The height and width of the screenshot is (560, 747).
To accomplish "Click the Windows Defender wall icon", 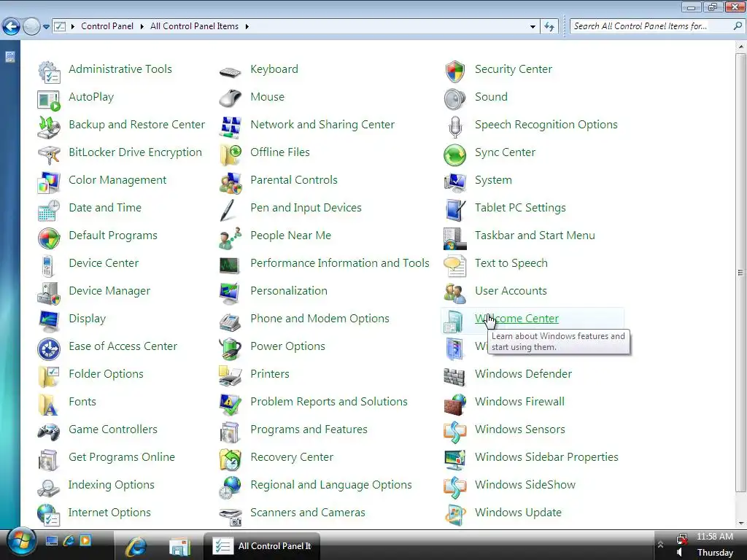I will 455,377.
